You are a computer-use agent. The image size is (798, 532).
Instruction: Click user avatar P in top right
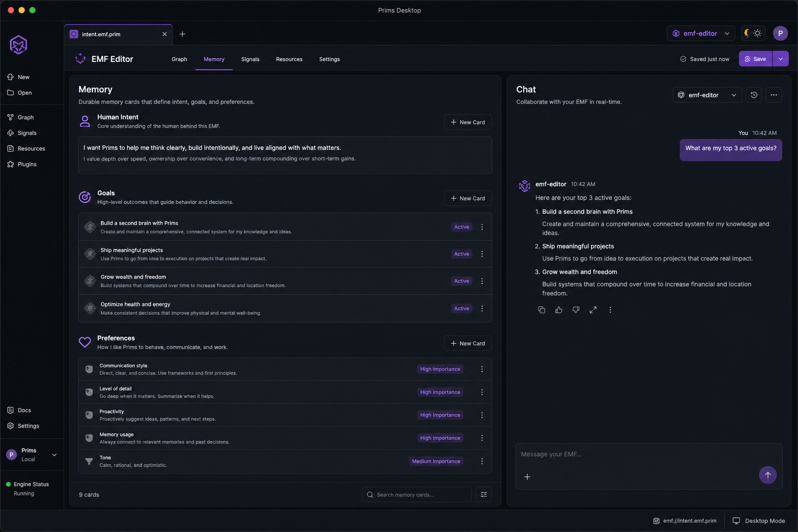[x=780, y=33]
